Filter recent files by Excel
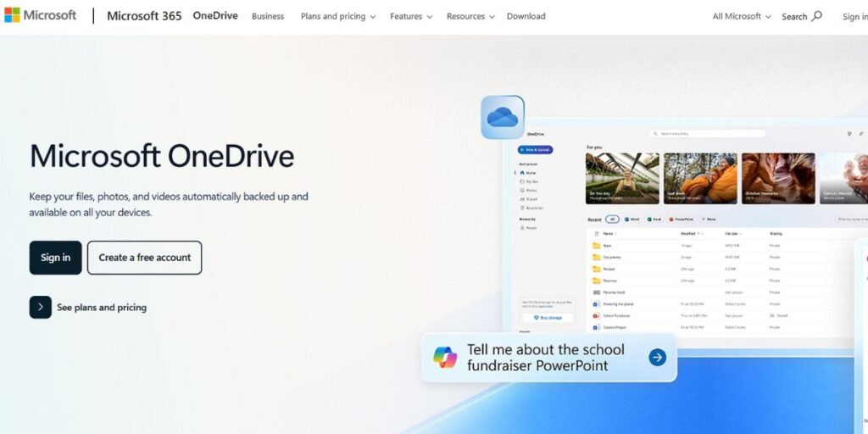868x434 pixels. coord(654,220)
